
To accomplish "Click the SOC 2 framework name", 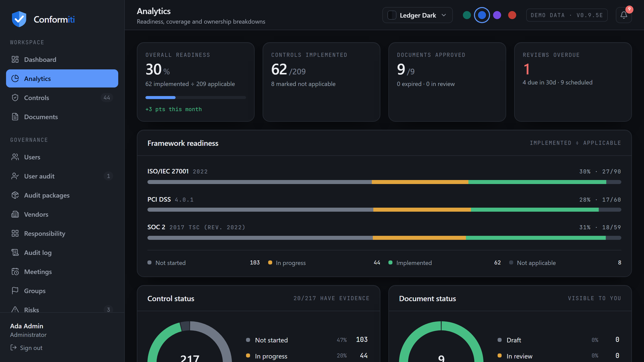I will point(156,227).
